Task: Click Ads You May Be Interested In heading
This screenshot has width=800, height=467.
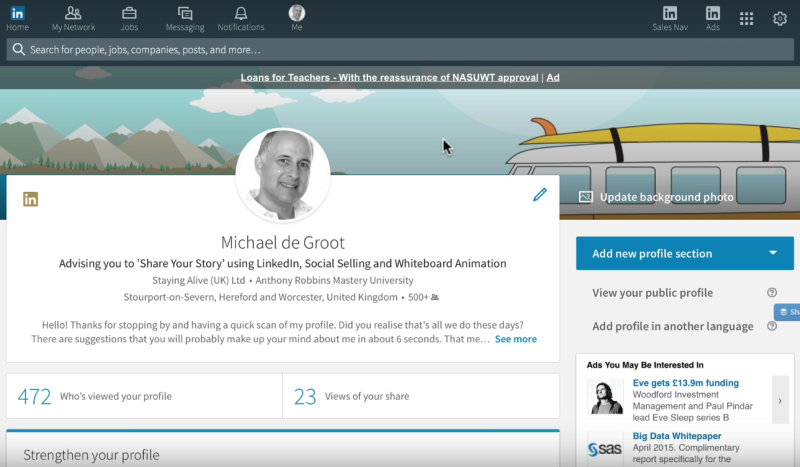Action: click(x=645, y=365)
